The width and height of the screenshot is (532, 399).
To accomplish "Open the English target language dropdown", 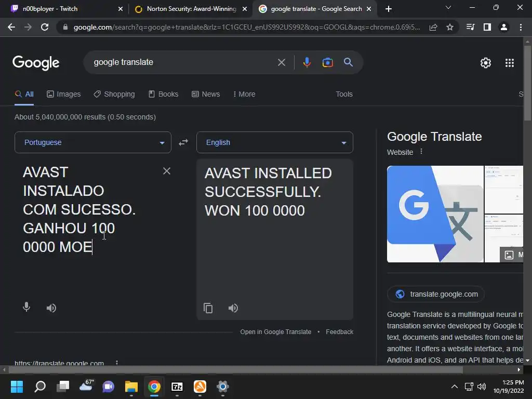I will [275, 142].
